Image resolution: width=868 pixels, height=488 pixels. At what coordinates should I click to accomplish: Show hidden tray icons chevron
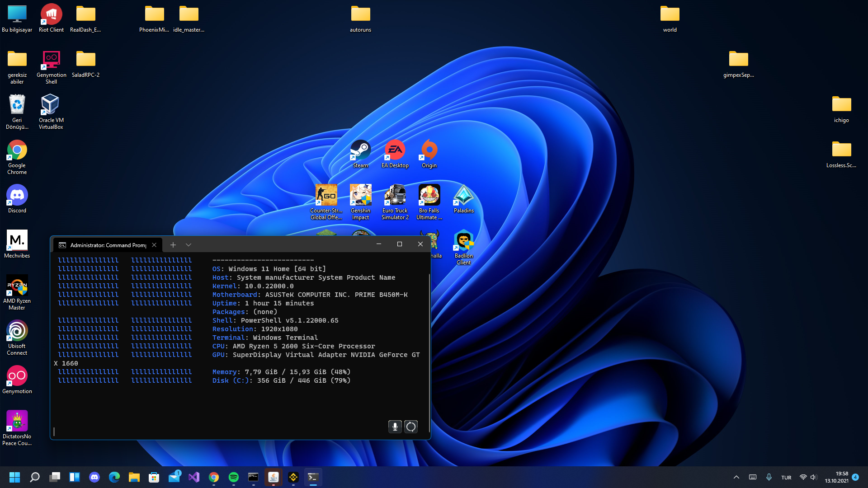coord(736,477)
